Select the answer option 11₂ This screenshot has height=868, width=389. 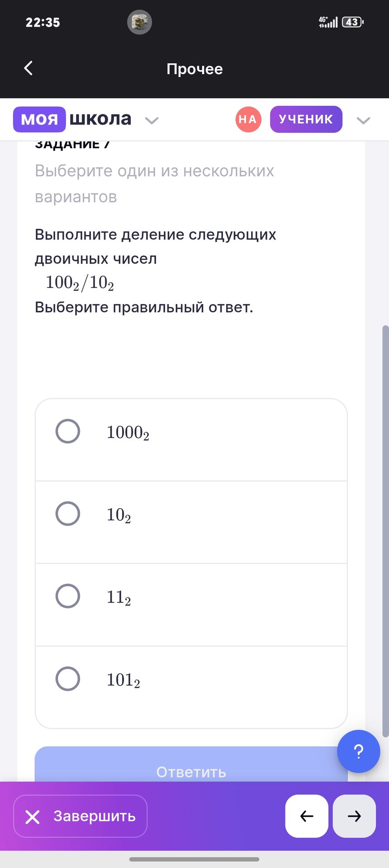(68, 596)
